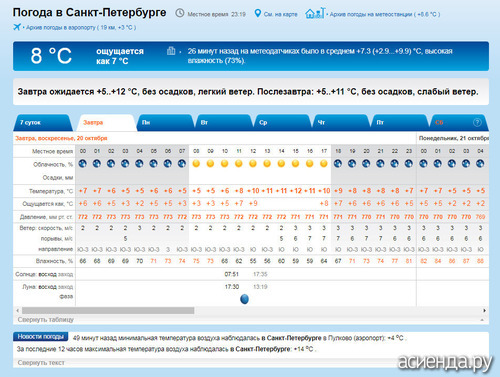Click tomorrow's cloud icon at hour 07

tap(182, 164)
